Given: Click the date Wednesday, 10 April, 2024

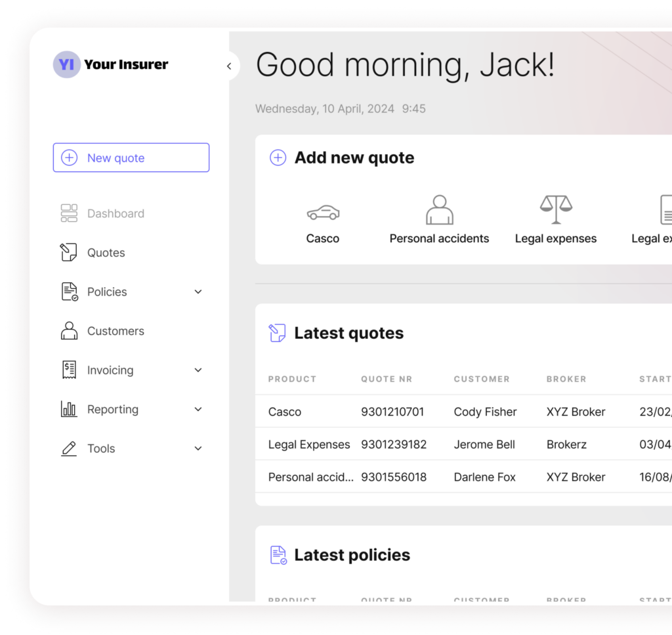Looking at the screenshot, I should [x=325, y=109].
